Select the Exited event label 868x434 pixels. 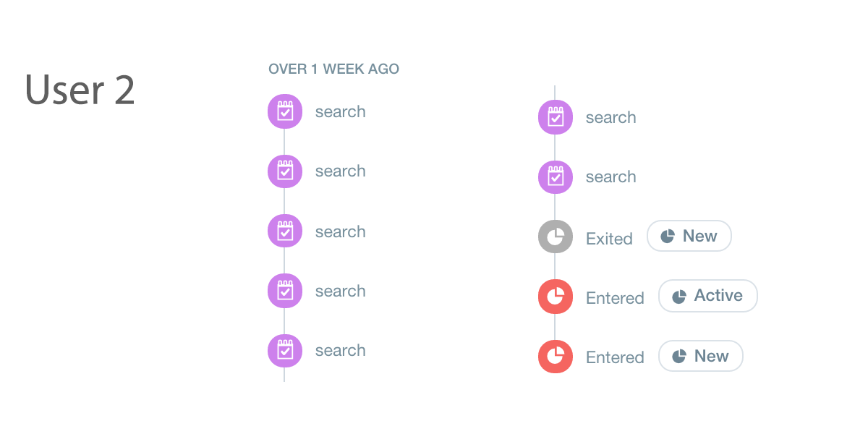[609, 239]
